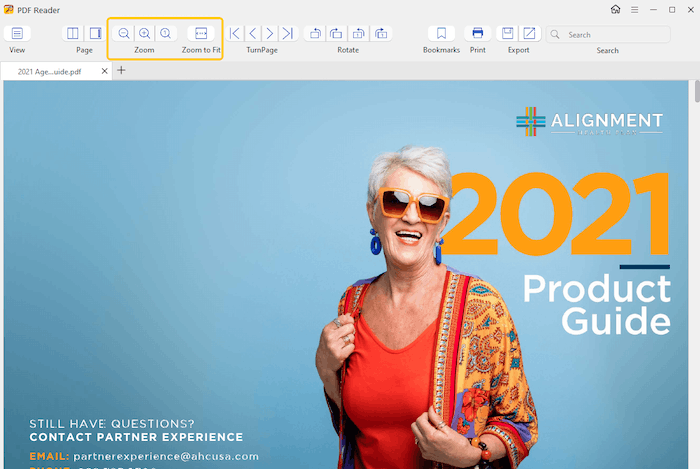Click the Home icon in title bar
Image resolution: width=700 pixels, height=469 pixels.
pos(616,9)
